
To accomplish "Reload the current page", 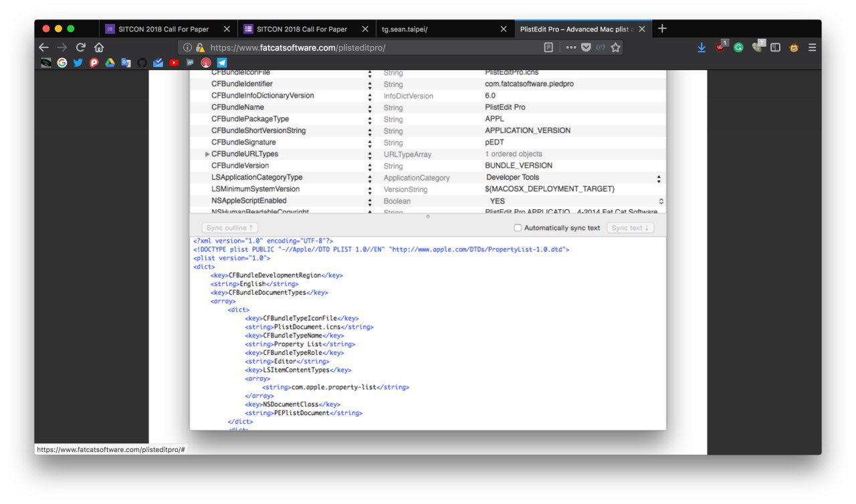I will point(80,47).
